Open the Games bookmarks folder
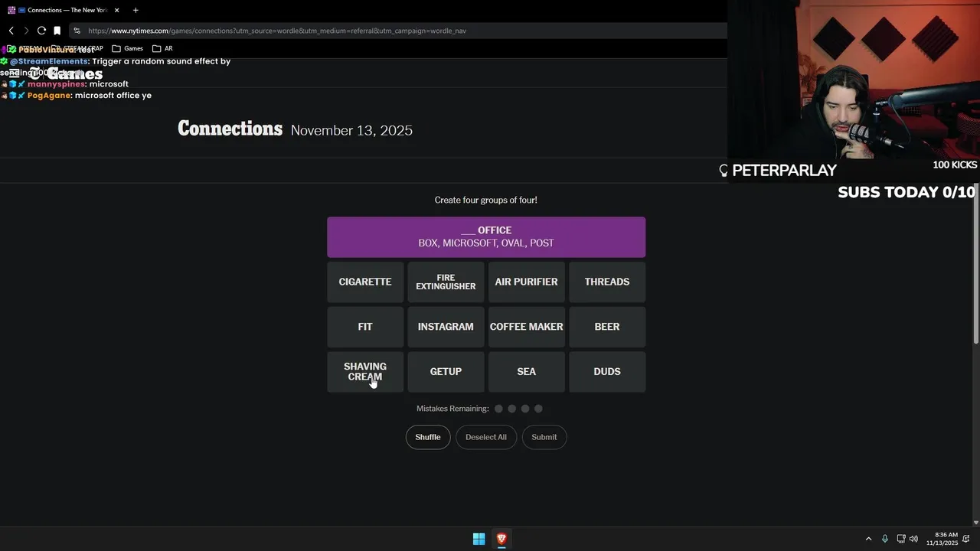 click(x=128, y=48)
